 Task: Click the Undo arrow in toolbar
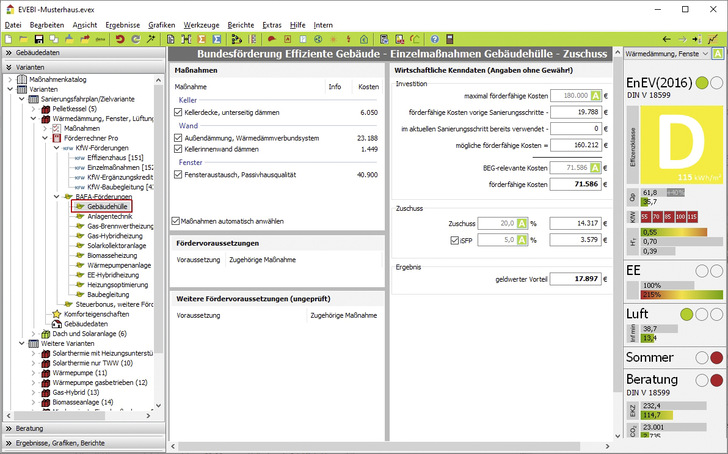point(120,38)
